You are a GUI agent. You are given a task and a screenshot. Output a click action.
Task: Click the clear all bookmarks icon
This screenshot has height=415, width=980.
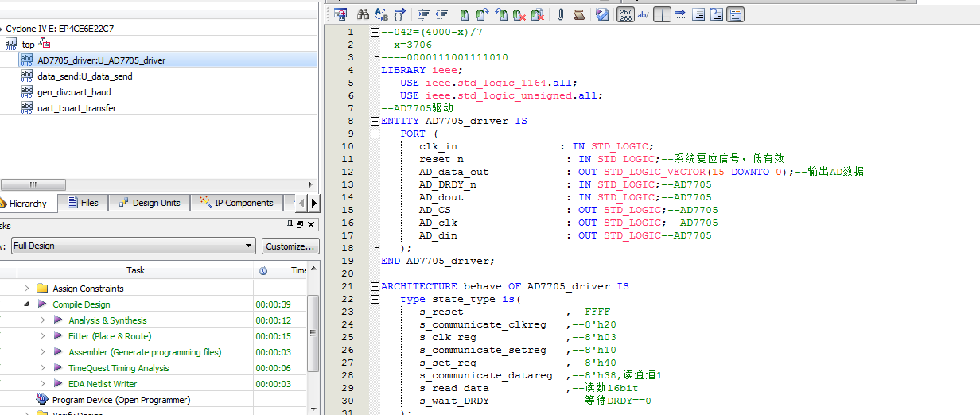(x=538, y=14)
